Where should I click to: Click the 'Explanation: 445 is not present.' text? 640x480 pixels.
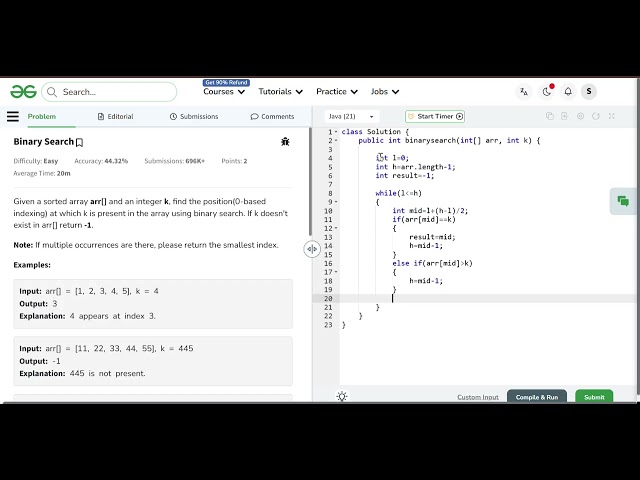coord(82,373)
